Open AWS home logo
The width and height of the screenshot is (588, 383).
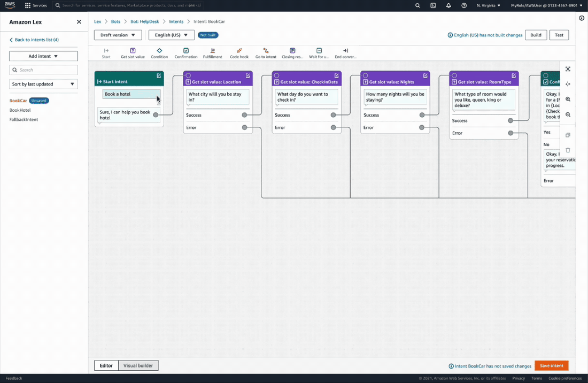10,5
